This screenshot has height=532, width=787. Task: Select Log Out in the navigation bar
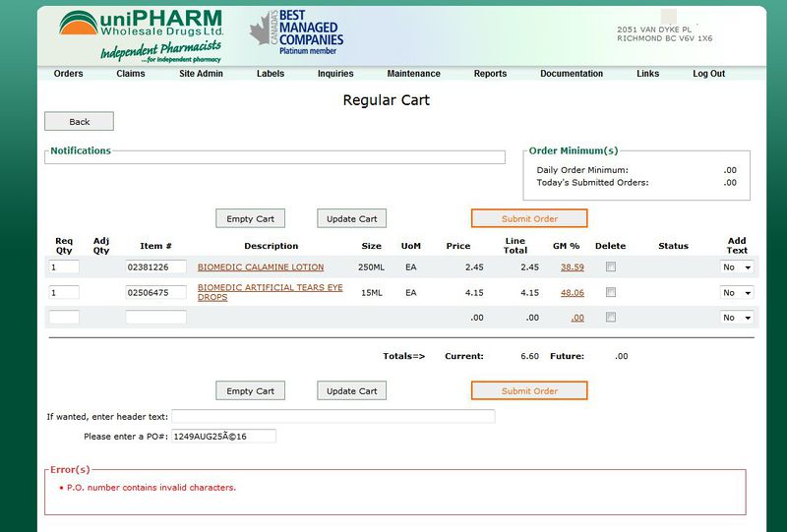[708, 74]
